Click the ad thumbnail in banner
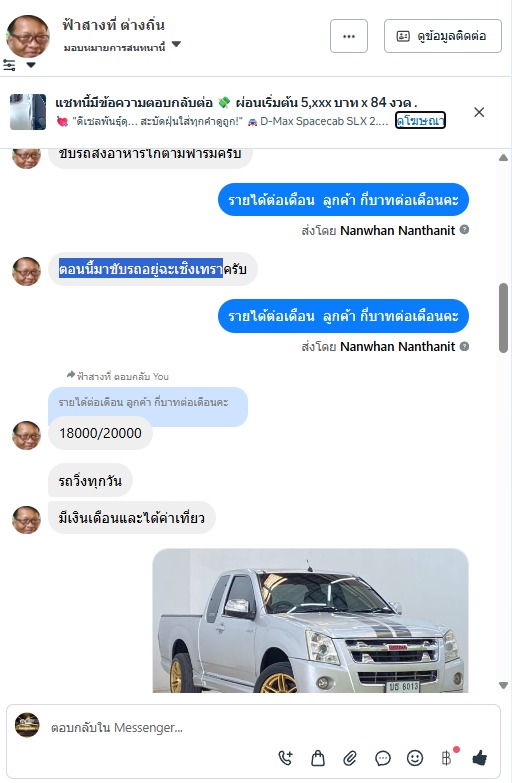This screenshot has width=512, height=783. [28, 112]
